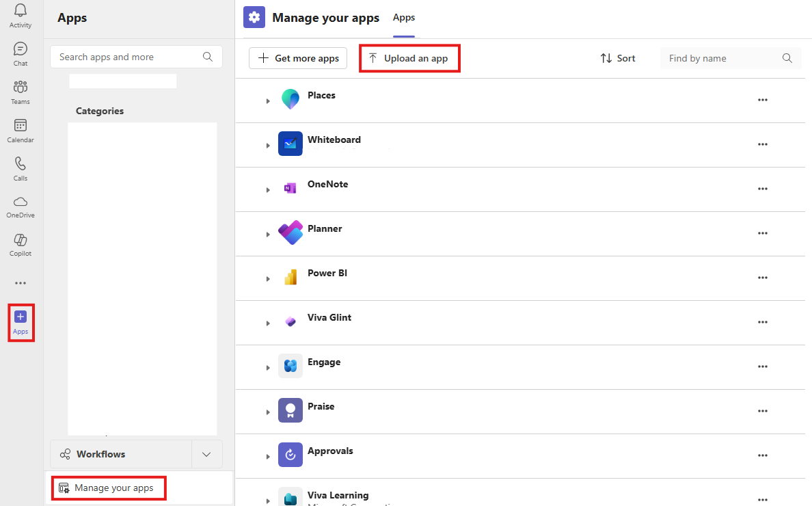This screenshot has height=506, width=812.
Task: Open the Workflows dropdown chevron
Action: point(206,454)
